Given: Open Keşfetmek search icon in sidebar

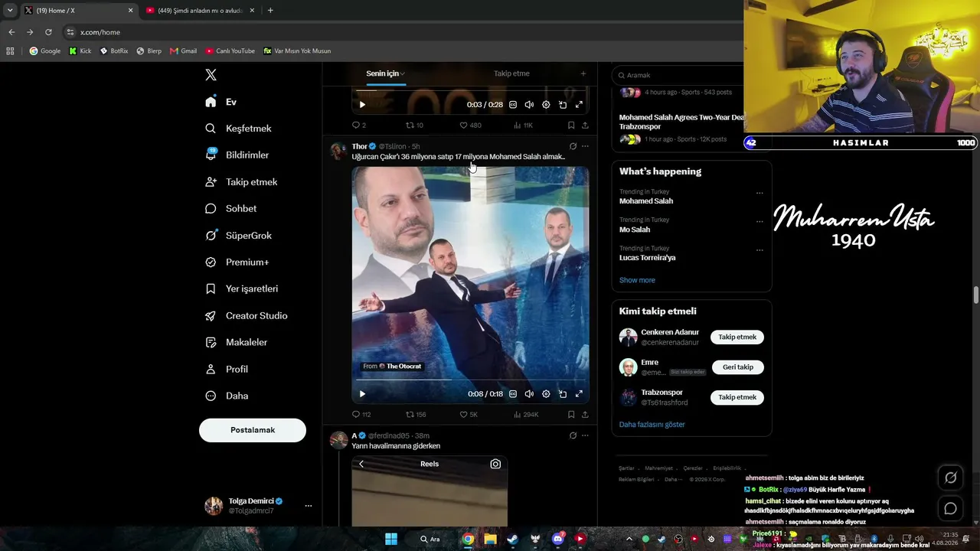Looking at the screenshot, I should click(211, 129).
